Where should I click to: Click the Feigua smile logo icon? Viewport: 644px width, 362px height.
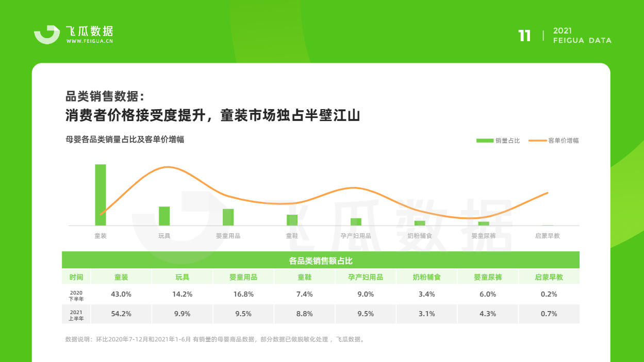click(47, 34)
